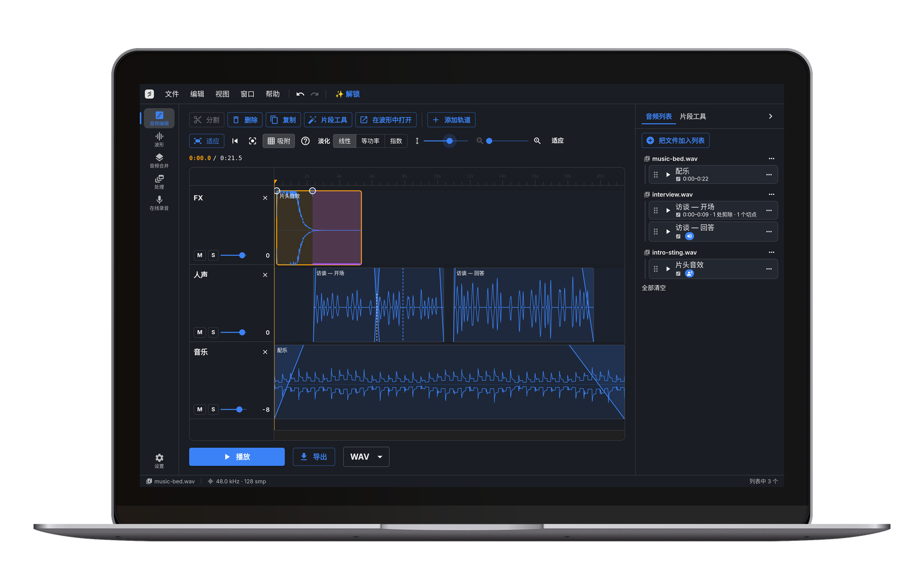Click the 播放 play button
This screenshot has width=924, height=571.
237,457
